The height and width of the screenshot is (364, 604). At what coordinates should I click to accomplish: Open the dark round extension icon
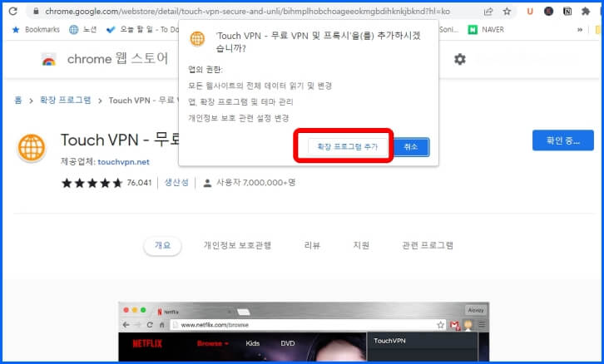548,12
